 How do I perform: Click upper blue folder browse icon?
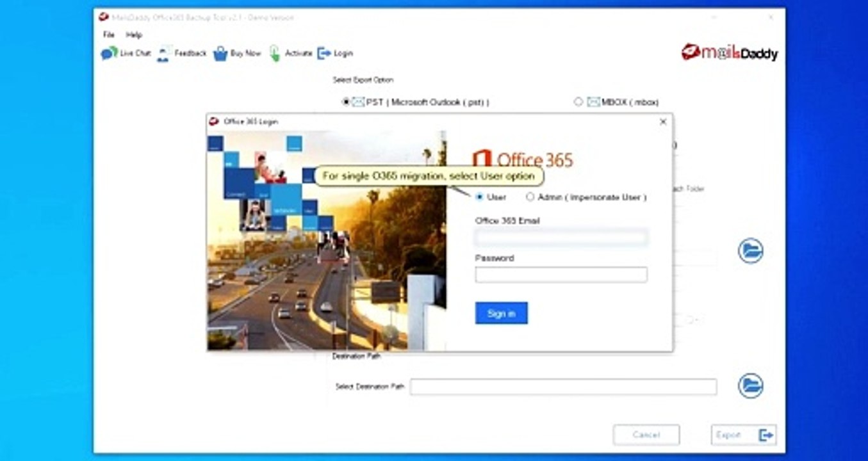coord(750,250)
